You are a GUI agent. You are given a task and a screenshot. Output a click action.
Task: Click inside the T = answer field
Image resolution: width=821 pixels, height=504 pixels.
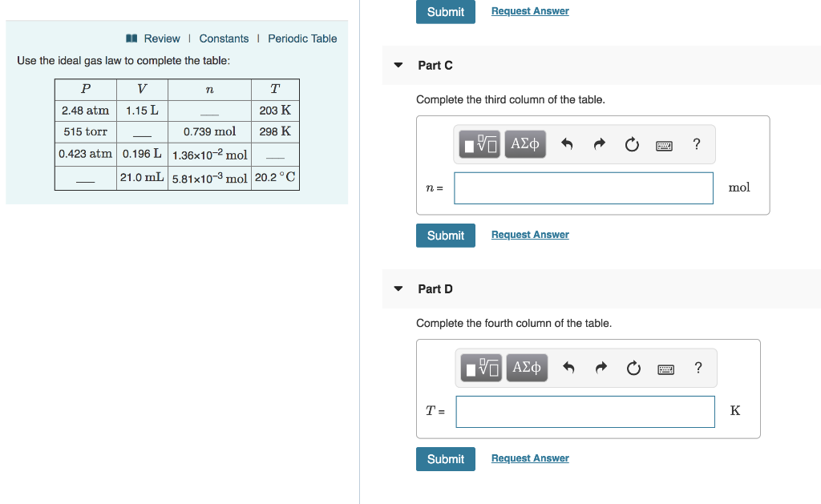click(584, 411)
